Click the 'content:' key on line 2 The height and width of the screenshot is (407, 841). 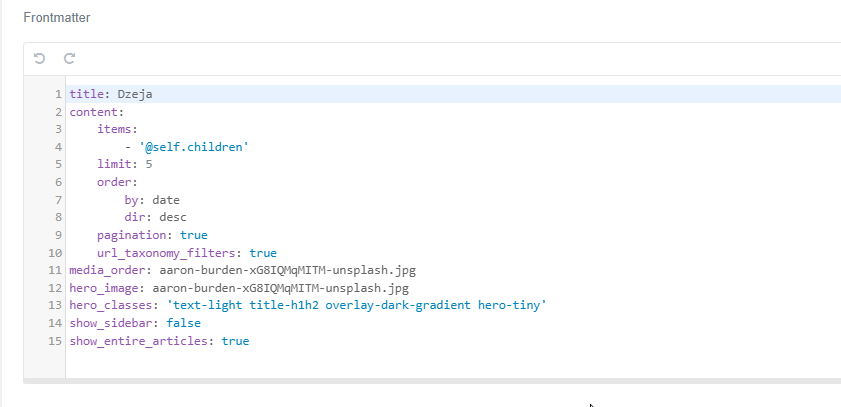(97, 112)
